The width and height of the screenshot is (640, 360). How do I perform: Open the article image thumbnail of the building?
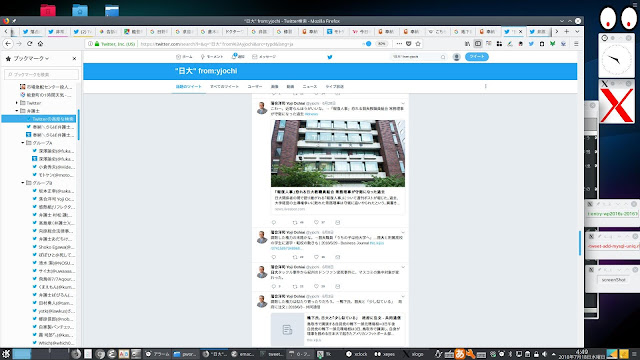pos(338,153)
